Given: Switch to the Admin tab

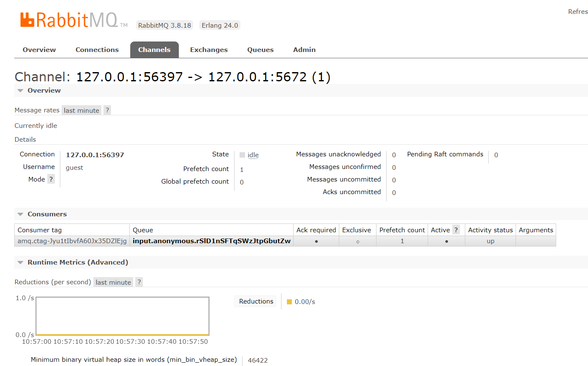Looking at the screenshot, I should pyautogui.click(x=304, y=50).
